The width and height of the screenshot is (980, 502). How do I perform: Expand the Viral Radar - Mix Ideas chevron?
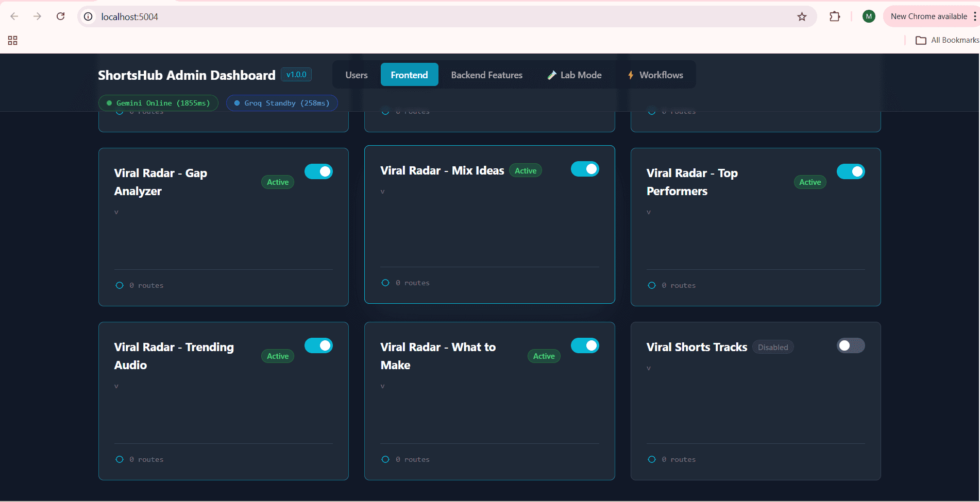tap(382, 192)
